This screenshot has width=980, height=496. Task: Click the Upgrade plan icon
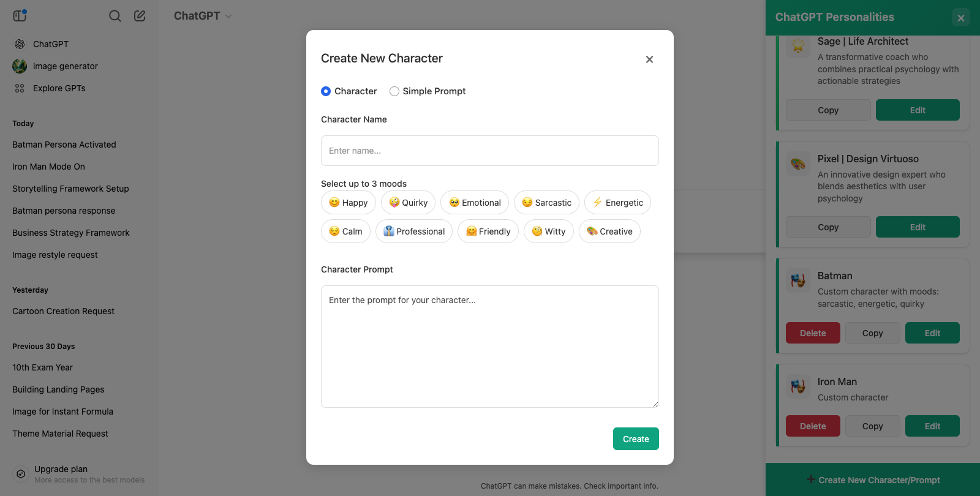(21, 474)
